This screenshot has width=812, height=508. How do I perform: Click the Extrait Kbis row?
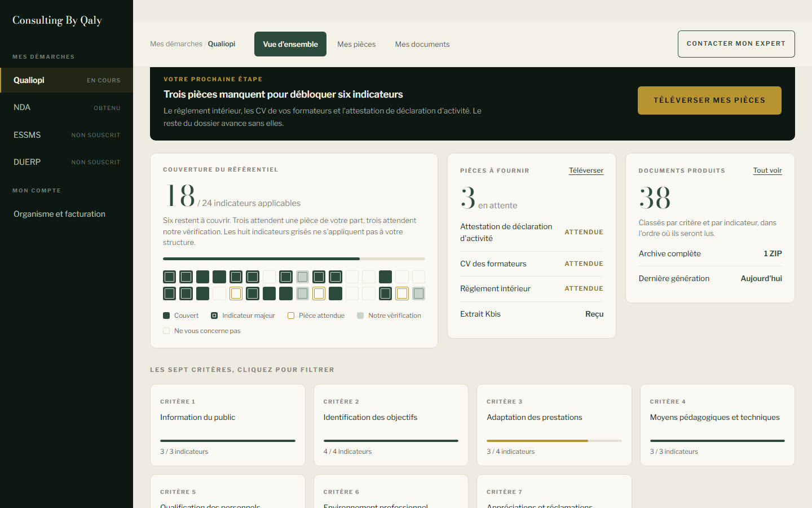click(532, 314)
